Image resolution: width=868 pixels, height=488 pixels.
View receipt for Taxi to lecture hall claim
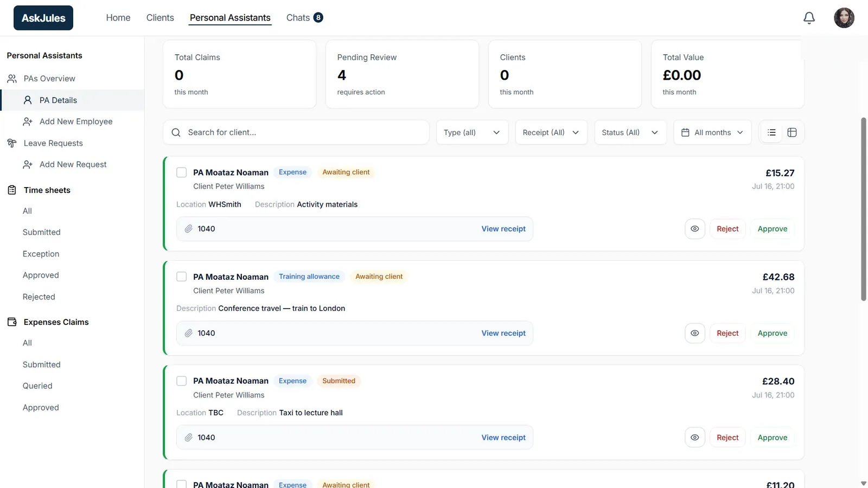coord(503,438)
